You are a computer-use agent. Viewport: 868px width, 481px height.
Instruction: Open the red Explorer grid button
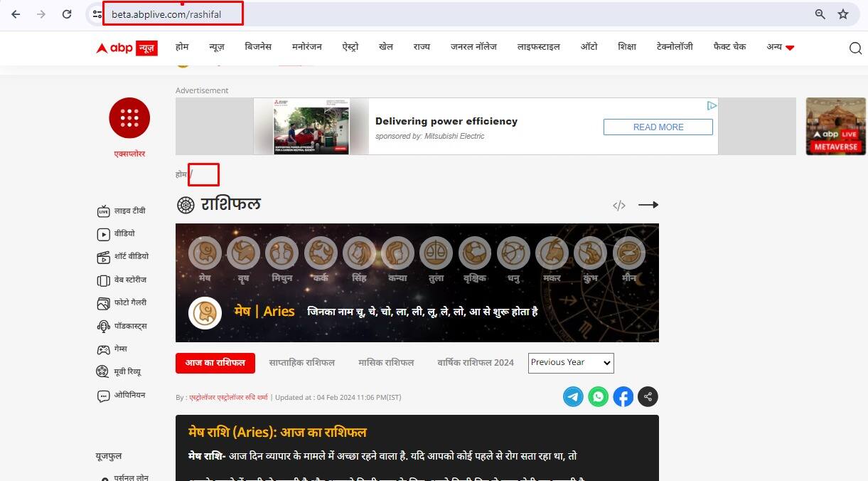129,118
